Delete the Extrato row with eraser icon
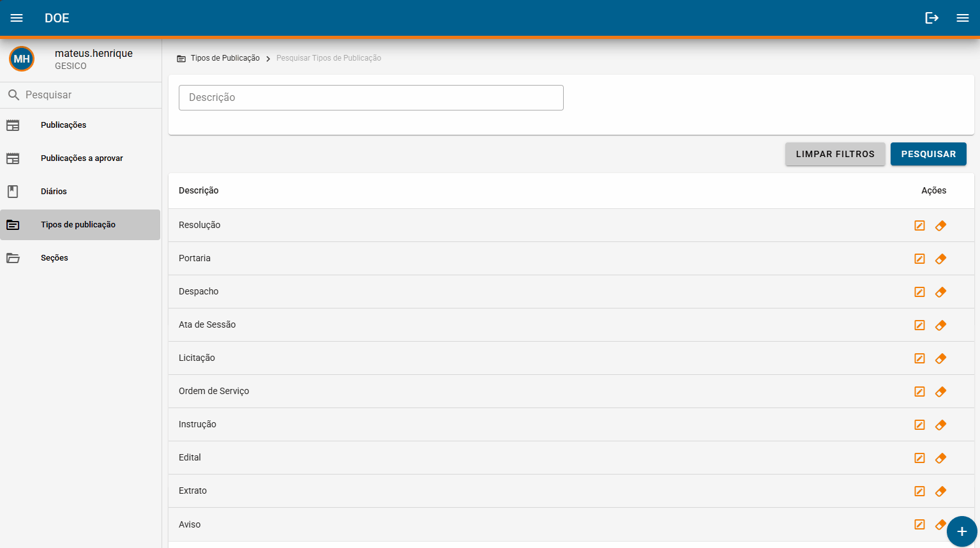Viewport: 980px width, 548px height. click(940, 491)
